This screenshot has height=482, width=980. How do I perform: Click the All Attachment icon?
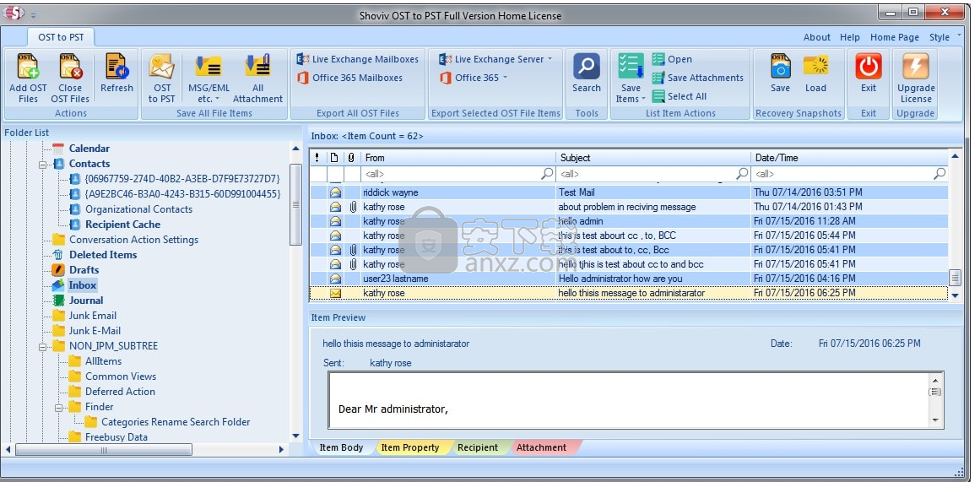(x=257, y=67)
